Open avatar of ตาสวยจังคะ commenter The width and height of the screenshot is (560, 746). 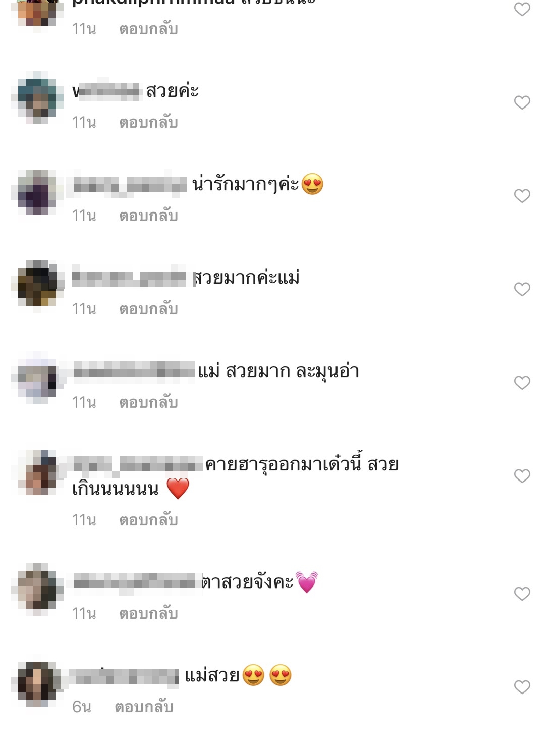(37, 589)
